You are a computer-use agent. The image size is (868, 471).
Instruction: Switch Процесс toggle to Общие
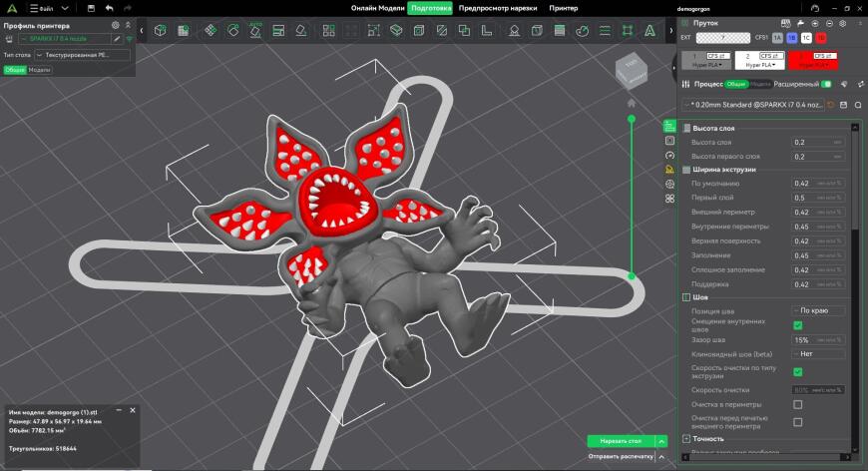pos(736,84)
